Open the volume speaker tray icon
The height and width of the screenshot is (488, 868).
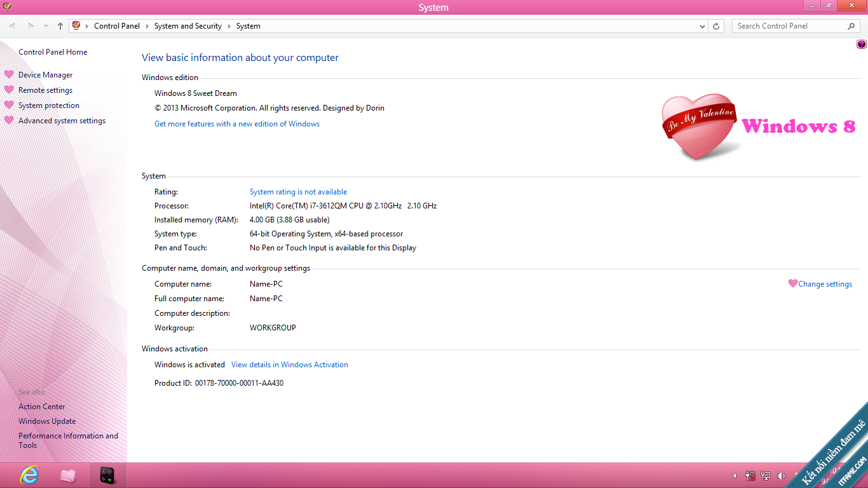(x=781, y=475)
